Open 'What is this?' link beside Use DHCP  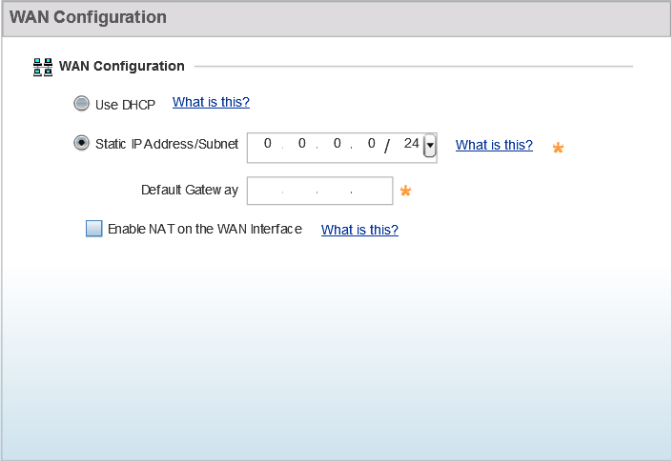pyautogui.click(x=211, y=102)
